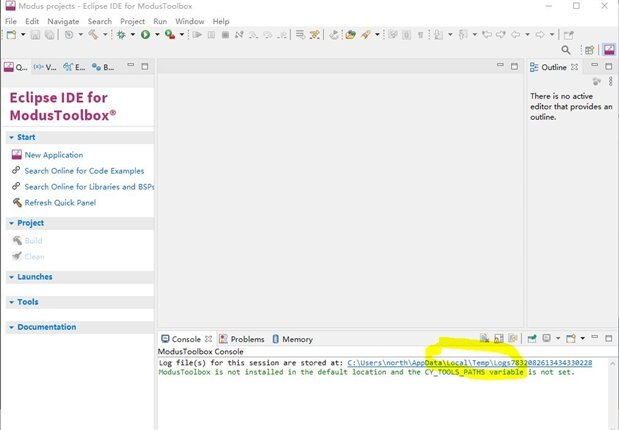The height and width of the screenshot is (430, 619).
Task: Minimize the Console view panel
Action: pyautogui.click(x=595, y=338)
